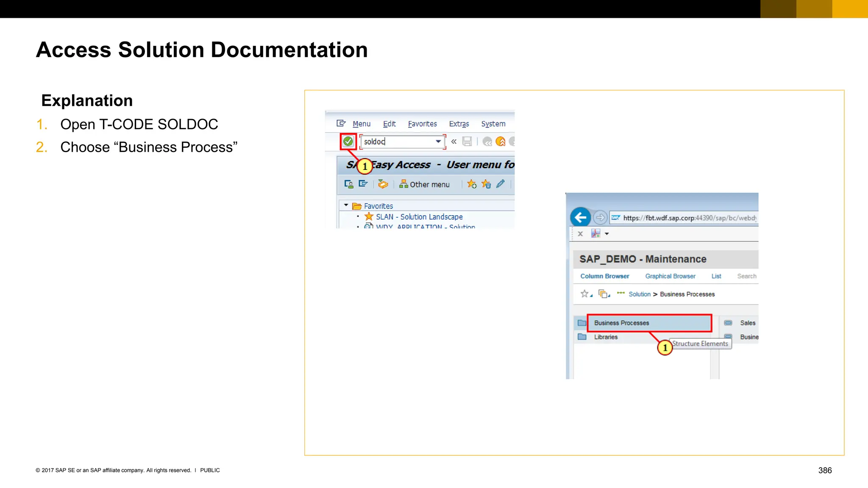Screen dimensions: 868x488
Task: Switch to Column Browser tab
Action: [605, 276]
